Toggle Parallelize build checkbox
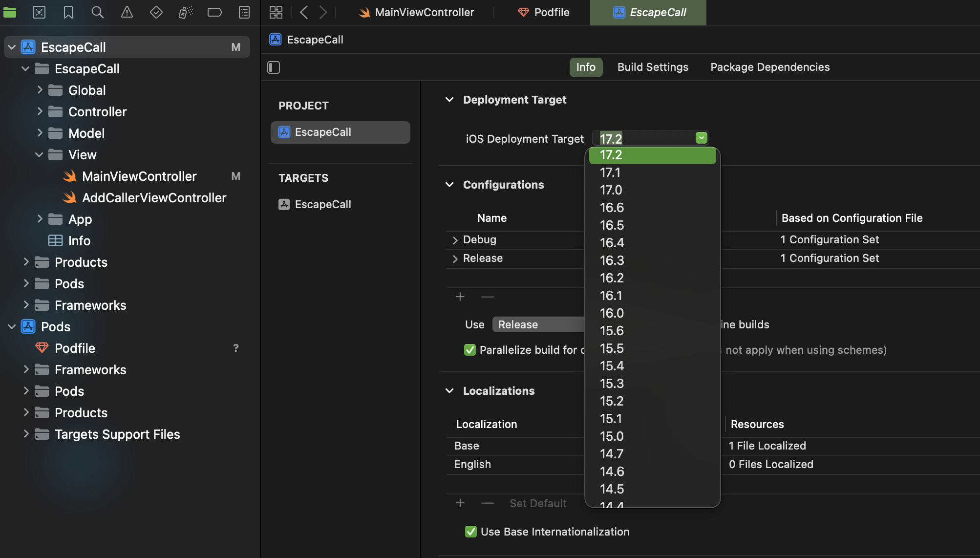 470,350
